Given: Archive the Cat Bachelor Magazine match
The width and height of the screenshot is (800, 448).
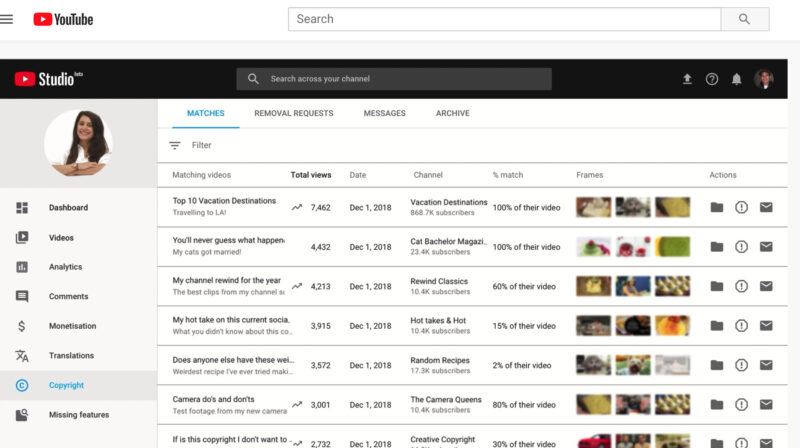Looking at the screenshot, I should pos(717,247).
